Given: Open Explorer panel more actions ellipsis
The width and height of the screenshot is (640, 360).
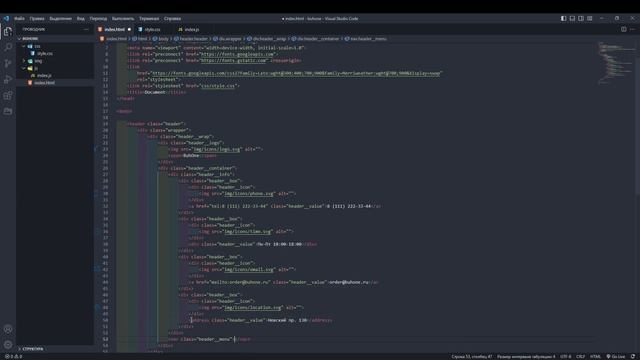Looking at the screenshot, I should click(86, 29).
